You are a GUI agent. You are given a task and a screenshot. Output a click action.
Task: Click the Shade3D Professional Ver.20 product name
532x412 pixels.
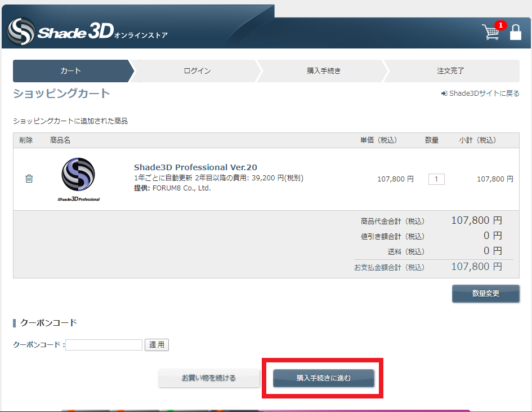coord(195,167)
